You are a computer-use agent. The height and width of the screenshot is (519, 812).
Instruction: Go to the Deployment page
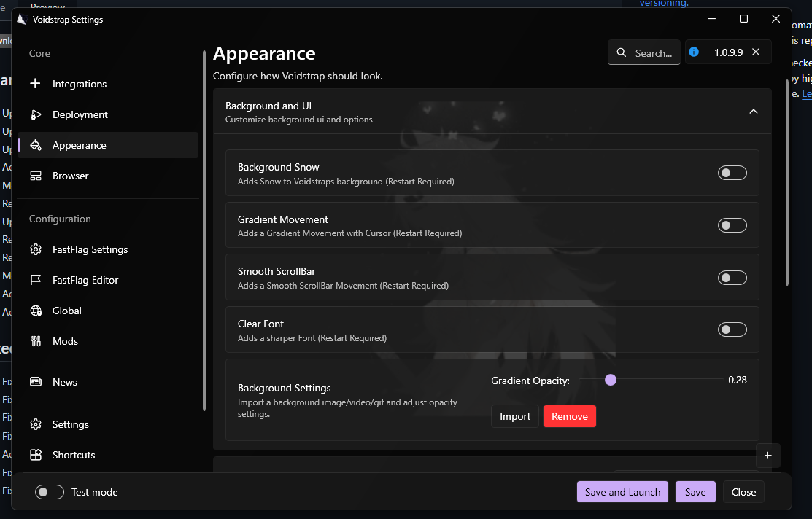(108, 114)
